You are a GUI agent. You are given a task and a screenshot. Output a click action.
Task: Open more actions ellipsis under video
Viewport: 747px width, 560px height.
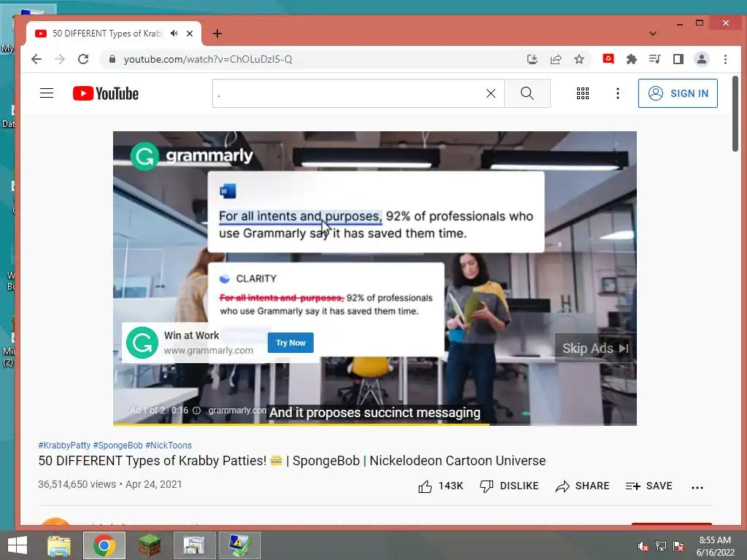click(697, 487)
